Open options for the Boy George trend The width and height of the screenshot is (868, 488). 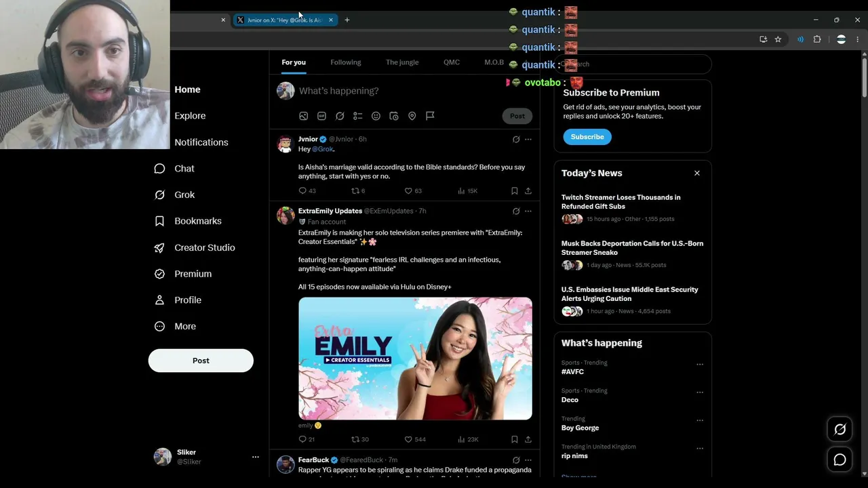click(700, 420)
